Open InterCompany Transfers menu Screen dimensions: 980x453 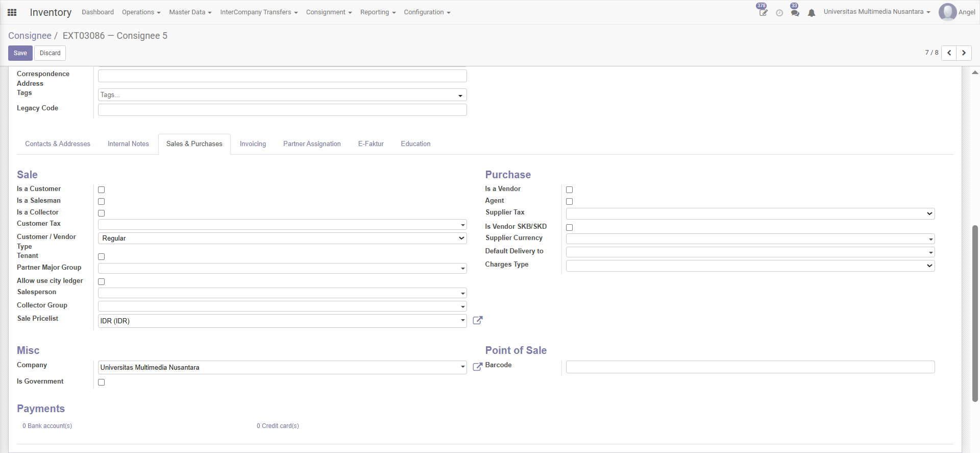(259, 12)
